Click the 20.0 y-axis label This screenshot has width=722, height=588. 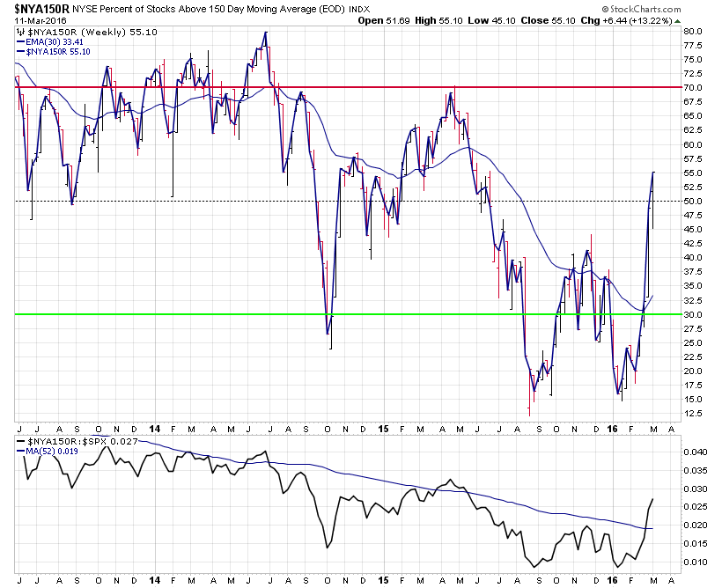693,371
